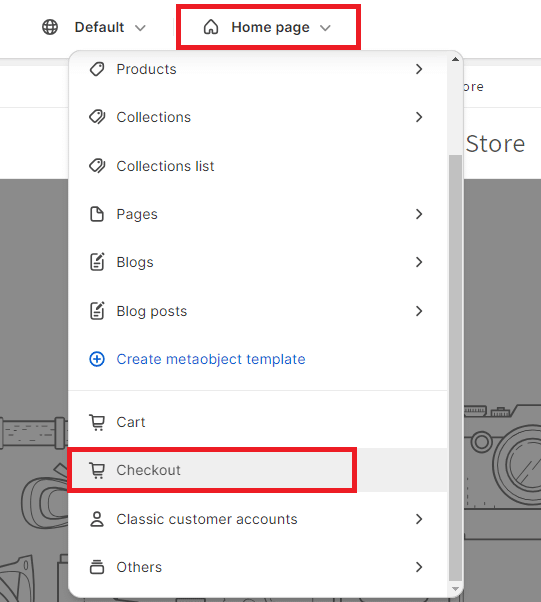Click the Blogs edit-note icon
Viewport: 541px width, 602px height.
point(97,262)
